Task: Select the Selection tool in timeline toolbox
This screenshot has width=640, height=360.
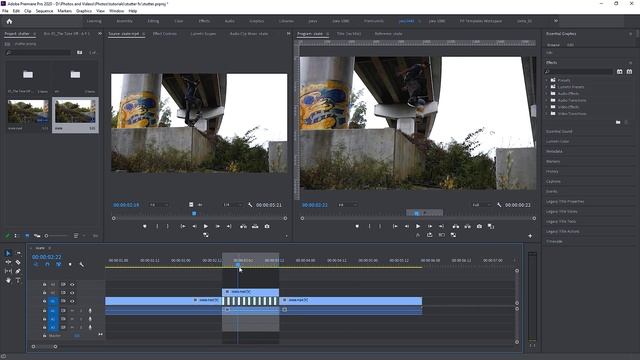Action: point(8,253)
